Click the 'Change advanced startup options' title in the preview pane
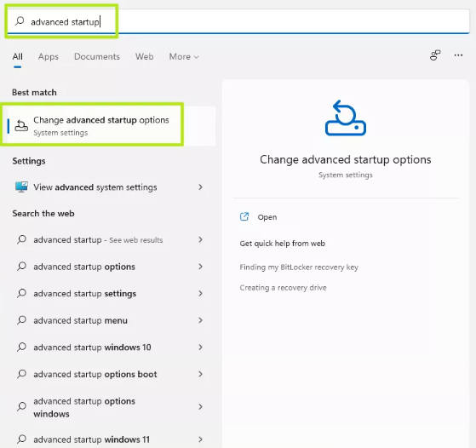 tap(346, 160)
